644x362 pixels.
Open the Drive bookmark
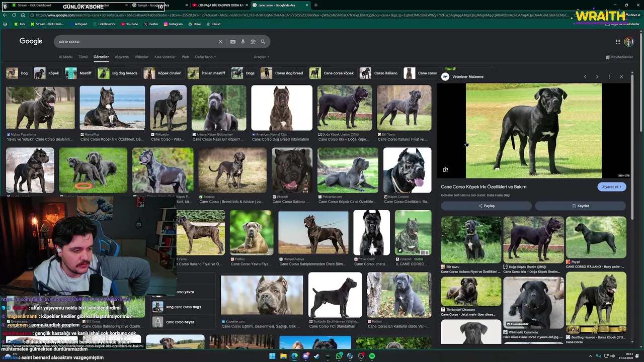click(x=194, y=24)
